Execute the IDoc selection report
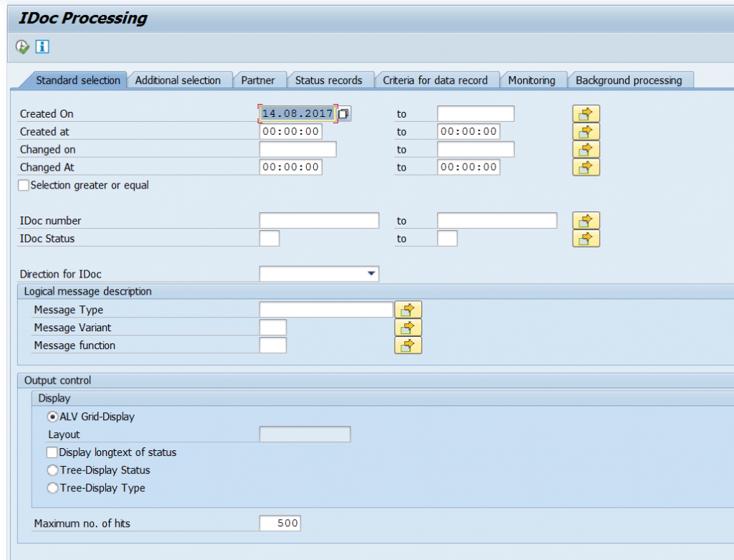The height and width of the screenshot is (560, 734). click(x=22, y=45)
